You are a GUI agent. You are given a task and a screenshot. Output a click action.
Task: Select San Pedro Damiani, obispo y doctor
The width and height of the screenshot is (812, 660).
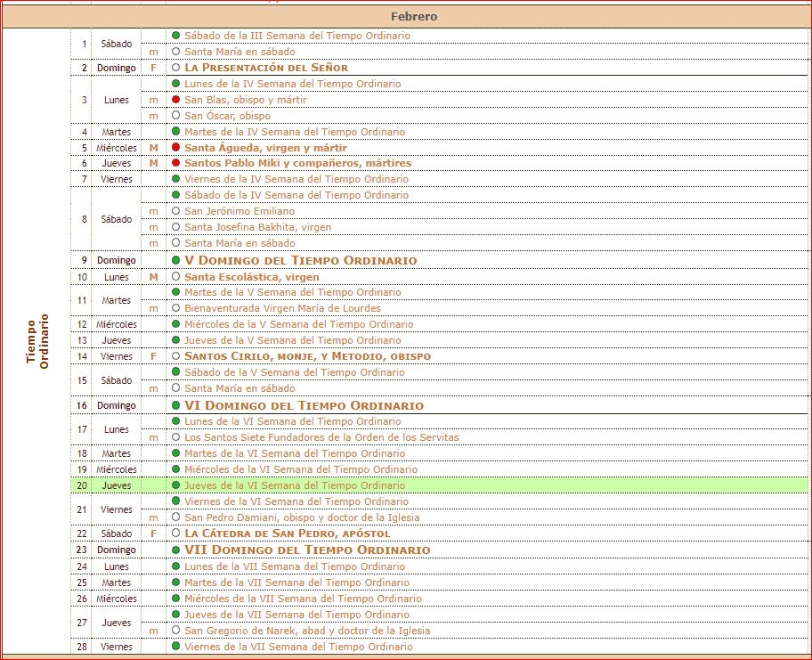pyautogui.click(x=302, y=517)
